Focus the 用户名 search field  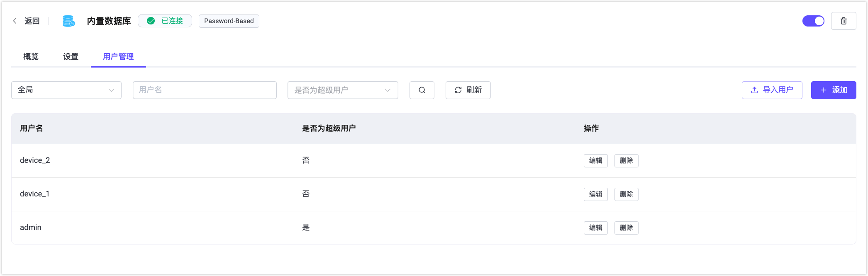pyautogui.click(x=205, y=90)
